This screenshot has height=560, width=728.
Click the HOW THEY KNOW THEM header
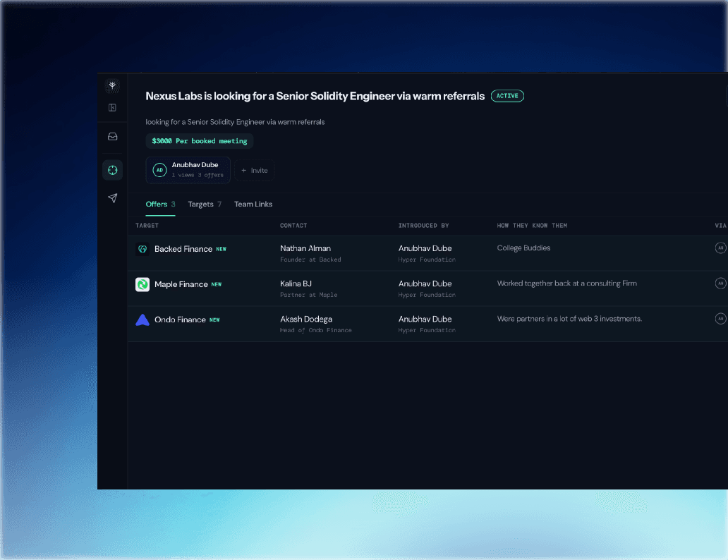coord(532,226)
